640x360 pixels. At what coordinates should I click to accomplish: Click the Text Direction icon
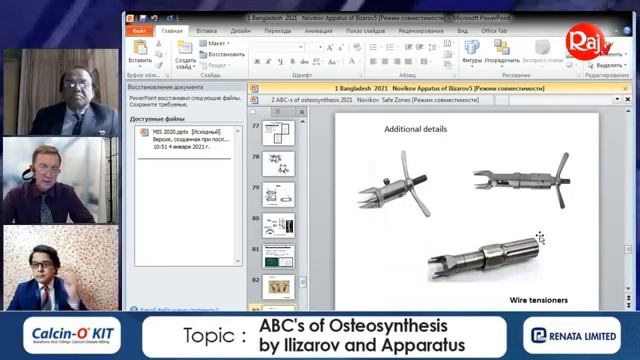tap(448, 43)
